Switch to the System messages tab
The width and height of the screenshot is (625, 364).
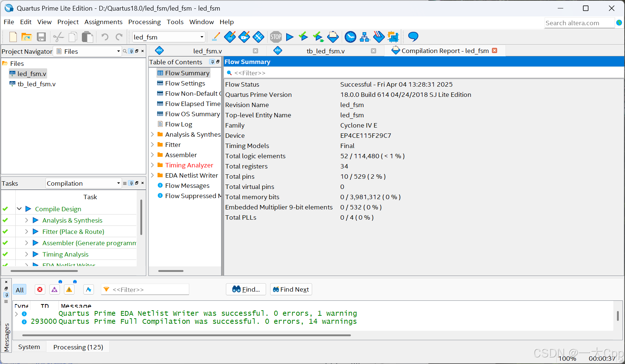click(29, 347)
